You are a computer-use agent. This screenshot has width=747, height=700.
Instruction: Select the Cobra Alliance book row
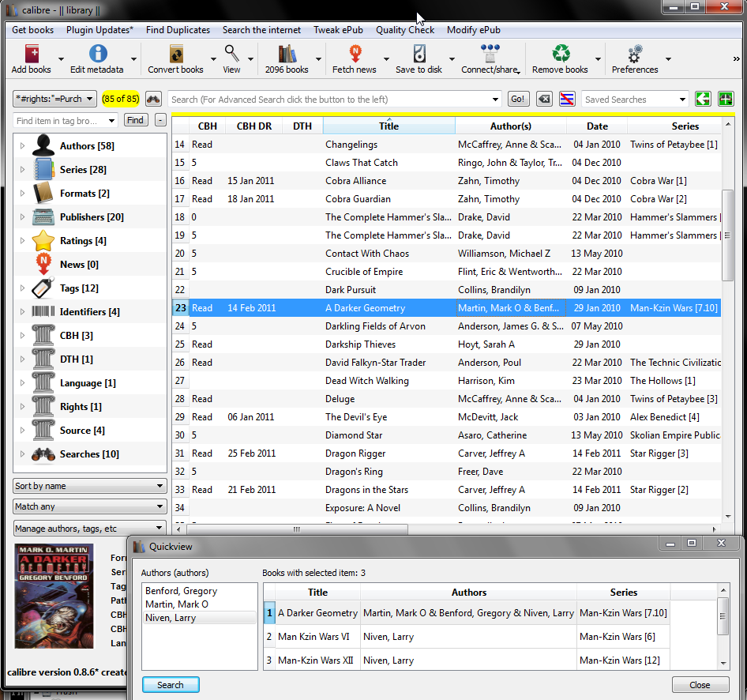pos(446,181)
